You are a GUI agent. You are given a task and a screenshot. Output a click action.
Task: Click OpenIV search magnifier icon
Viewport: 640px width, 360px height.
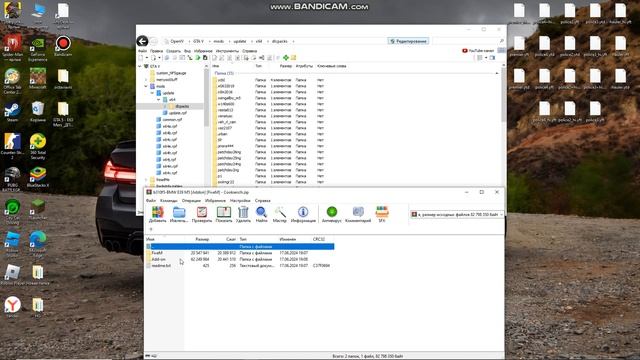[x=501, y=41]
